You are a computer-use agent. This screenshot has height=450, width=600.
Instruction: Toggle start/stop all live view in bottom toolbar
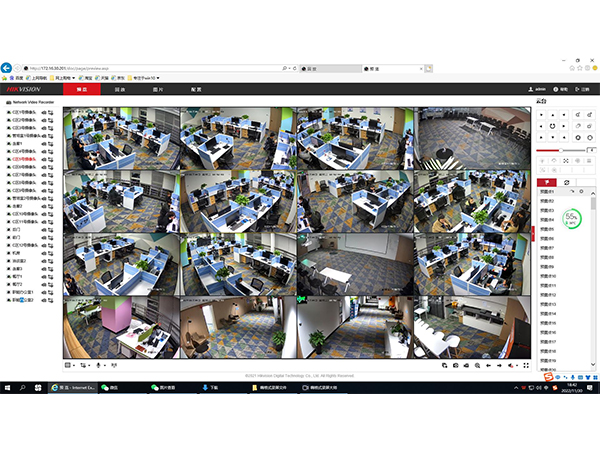tap(444, 365)
